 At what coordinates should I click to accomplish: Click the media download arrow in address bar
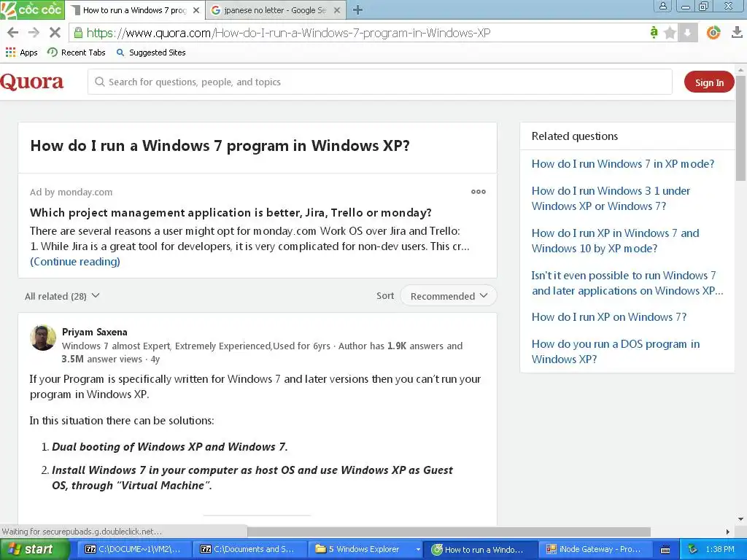(687, 33)
